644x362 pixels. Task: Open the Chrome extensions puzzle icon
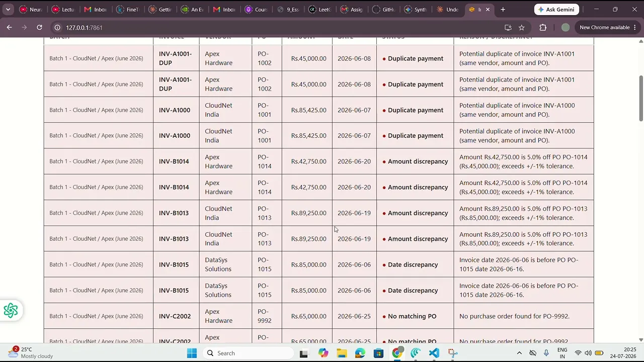tap(543, 28)
